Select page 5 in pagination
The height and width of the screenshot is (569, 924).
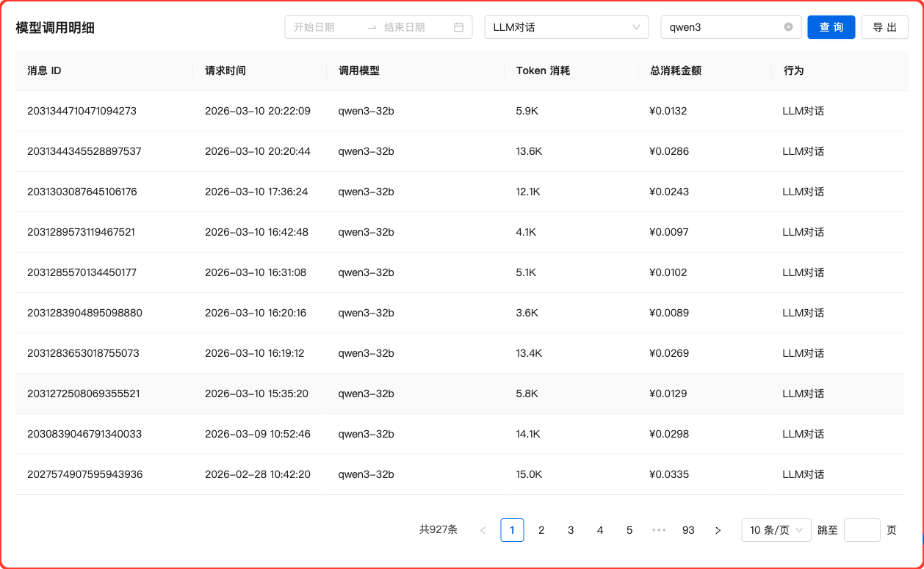pos(629,530)
